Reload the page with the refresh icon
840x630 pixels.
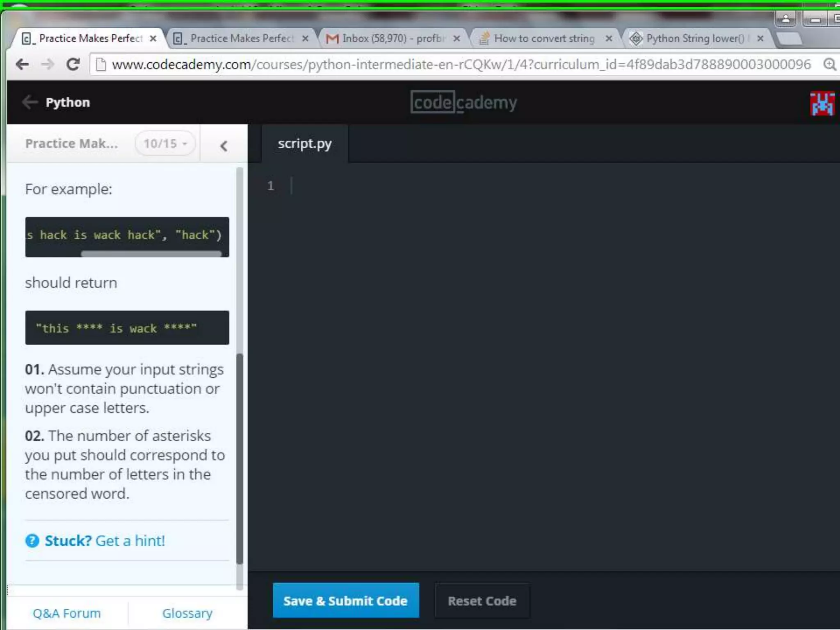click(x=73, y=64)
